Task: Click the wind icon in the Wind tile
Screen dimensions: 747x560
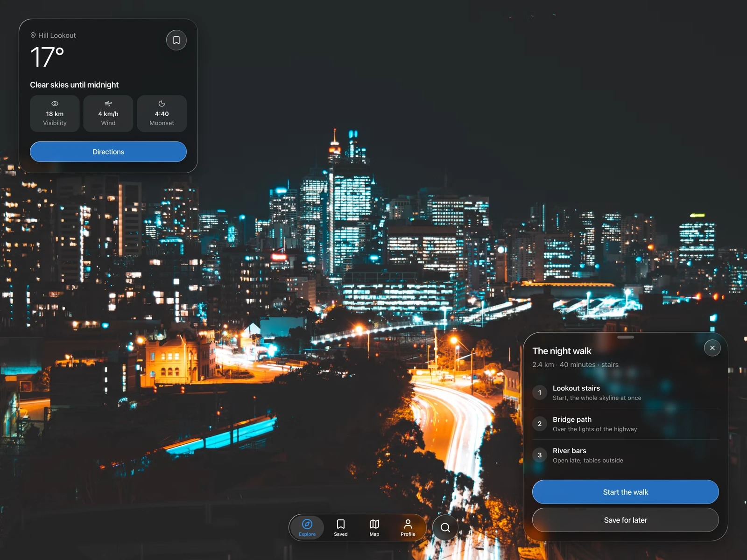Action: point(108,104)
